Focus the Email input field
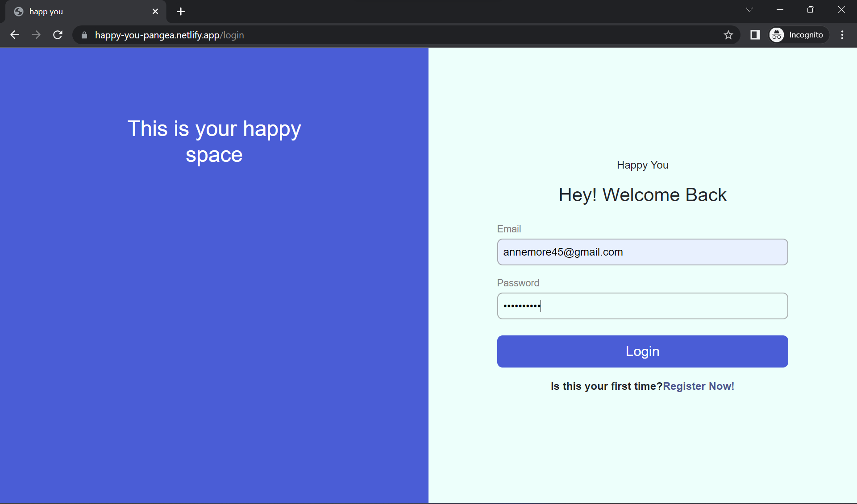The width and height of the screenshot is (857, 504). pyautogui.click(x=642, y=252)
